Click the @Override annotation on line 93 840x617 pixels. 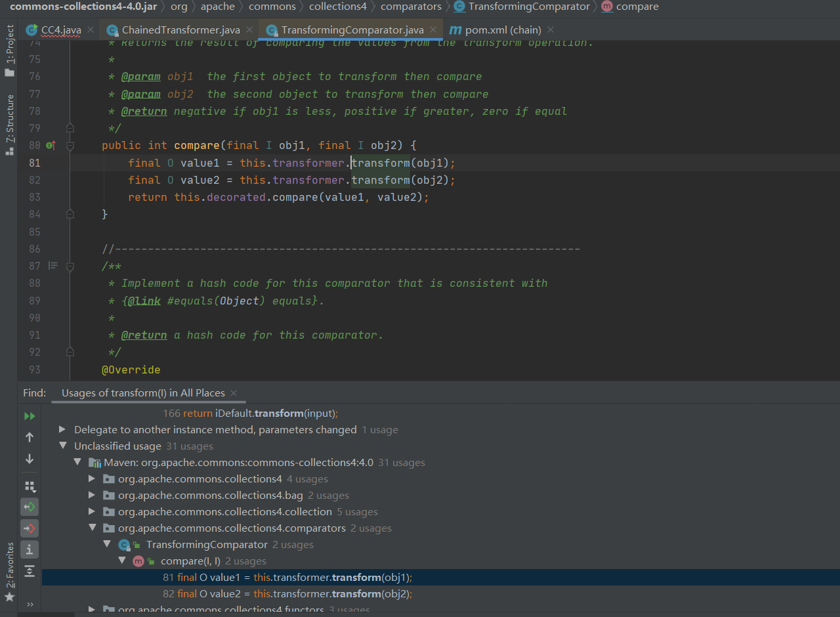(x=131, y=370)
